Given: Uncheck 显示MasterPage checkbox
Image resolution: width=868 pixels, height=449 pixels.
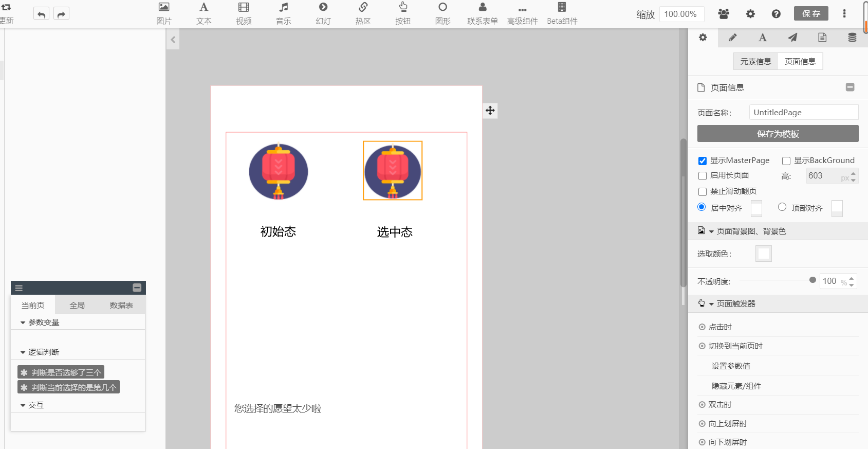Looking at the screenshot, I should pyautogui.click(x=703, y=161).
